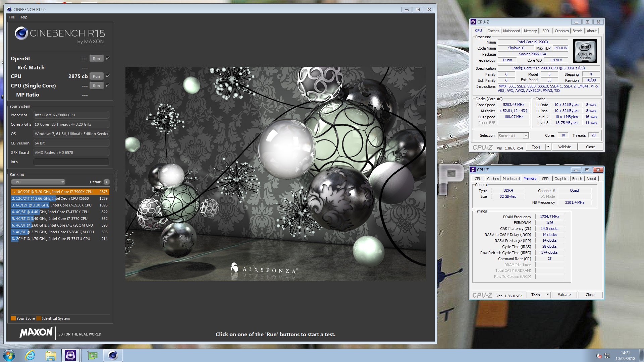Click the volume muted tray icon
Viewport: 644px width, 362px height.
pos(599,356)
